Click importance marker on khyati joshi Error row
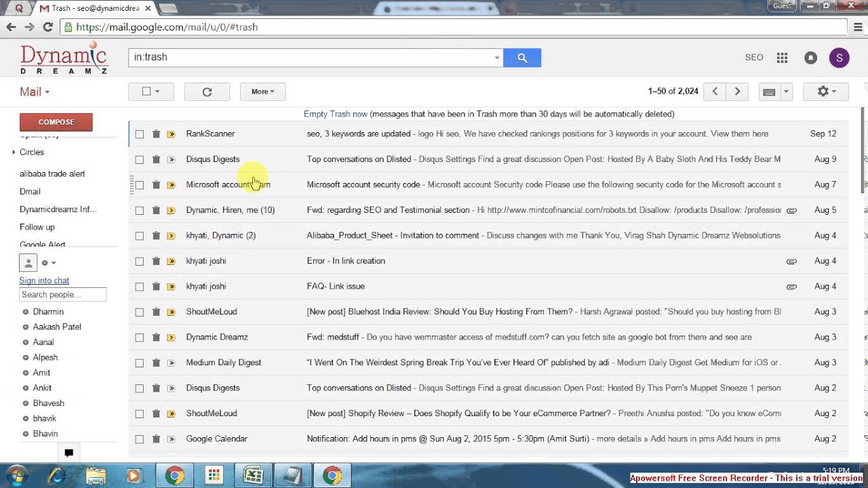The image size is (868, 488). (x=171, y=261)
